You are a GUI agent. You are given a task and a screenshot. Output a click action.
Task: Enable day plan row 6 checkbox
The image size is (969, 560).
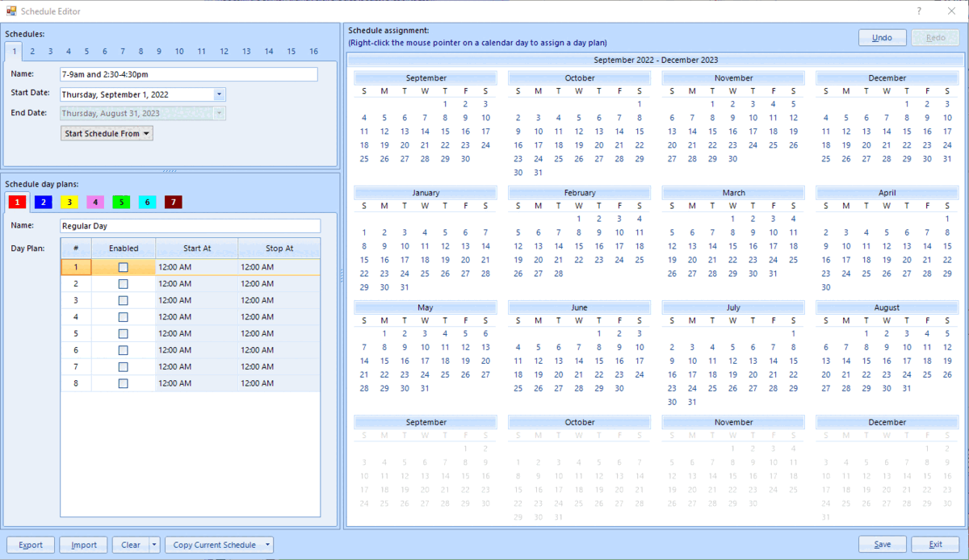click(x=123, y=350)
